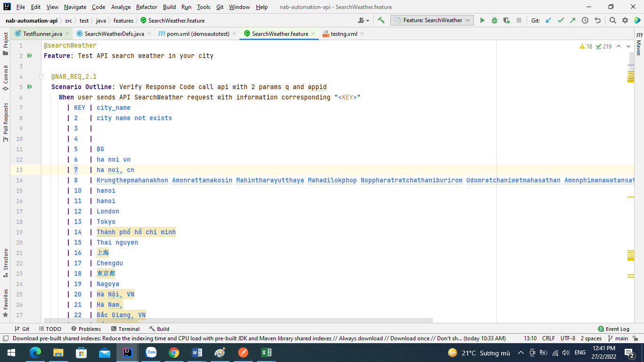Build project with the hammer icon
Image resolution: width=644 pixels, height=362 pixels.
381,20
